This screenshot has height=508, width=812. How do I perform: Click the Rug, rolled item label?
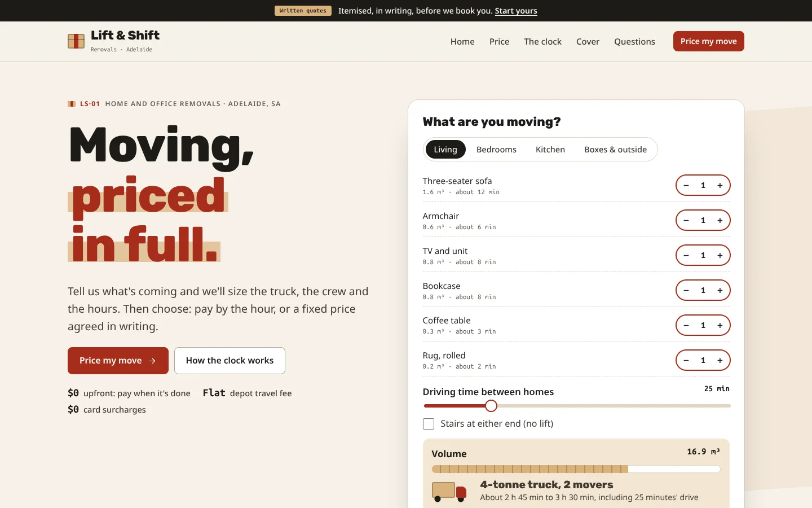click(444, 356)
